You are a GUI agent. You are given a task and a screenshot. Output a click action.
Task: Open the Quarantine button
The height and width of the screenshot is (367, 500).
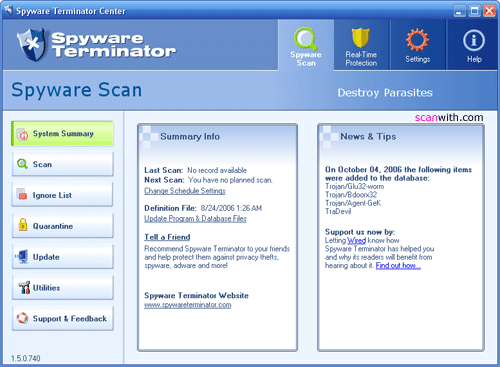62,226
